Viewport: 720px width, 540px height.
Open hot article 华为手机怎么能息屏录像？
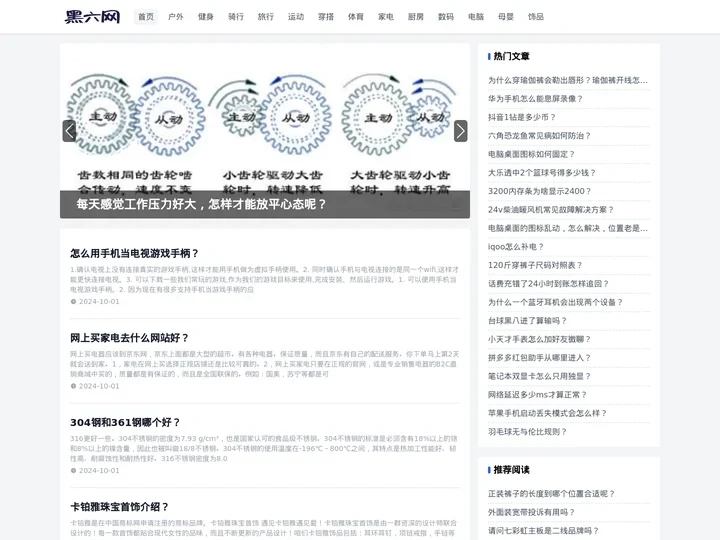click(535, 99)
